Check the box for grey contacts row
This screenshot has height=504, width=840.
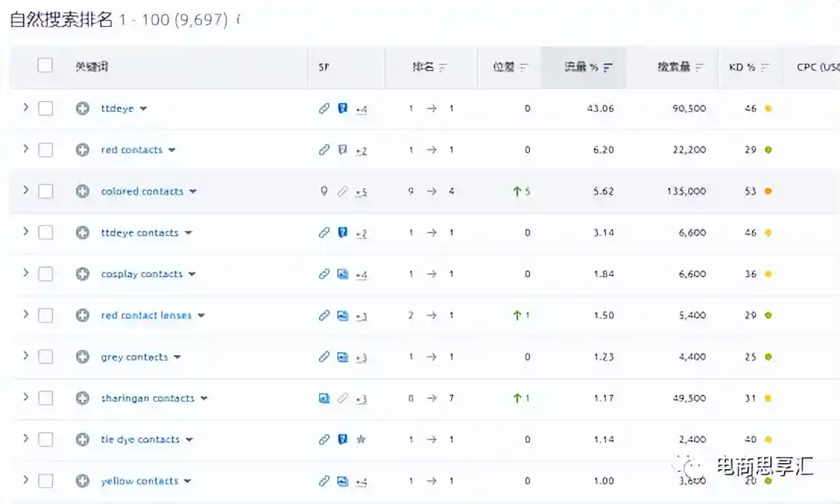(x=46, y=357)
